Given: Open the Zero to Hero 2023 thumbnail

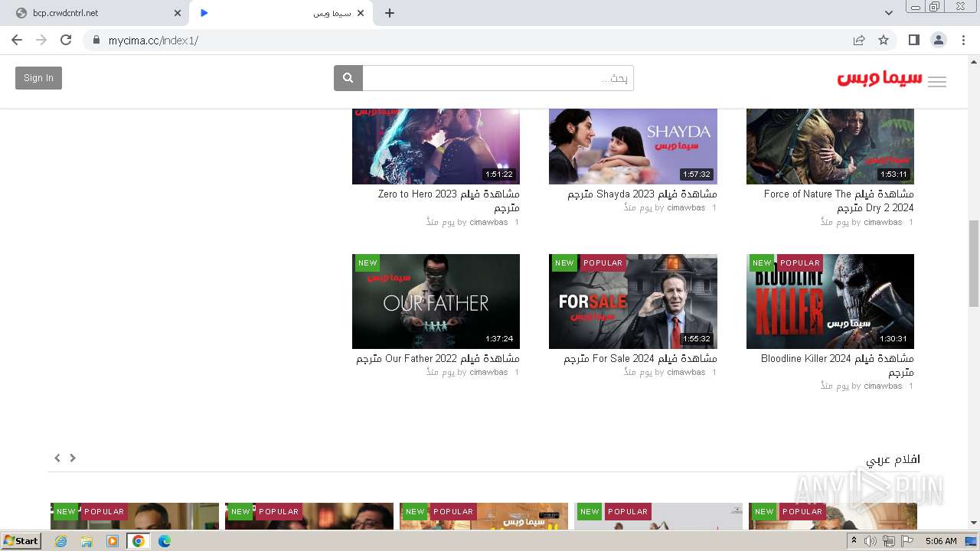Looking at the screenshot, I should [x=436, y=146].
